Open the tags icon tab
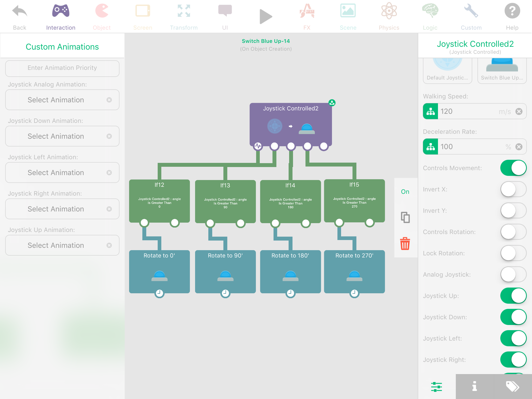The image size is (532, 399). pos(513,386)
